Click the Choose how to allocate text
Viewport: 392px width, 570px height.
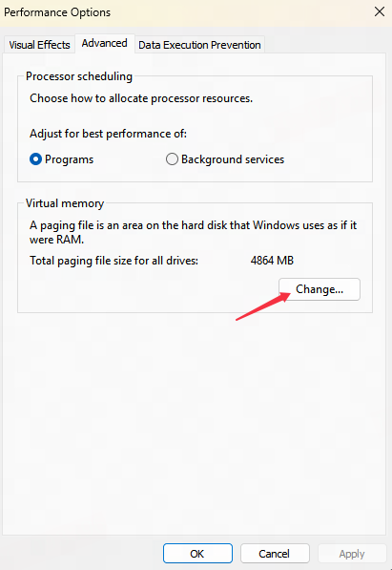click(141, 98)
